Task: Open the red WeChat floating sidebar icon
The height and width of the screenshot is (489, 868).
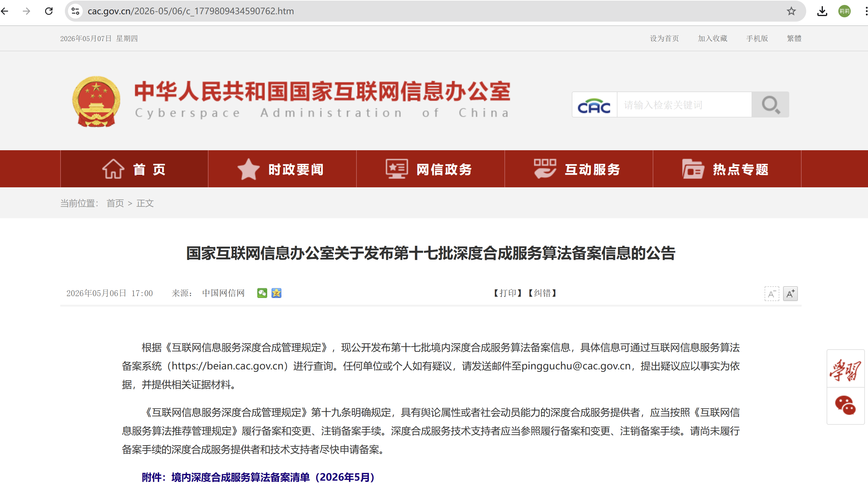Action: click(x=845, y=405)
